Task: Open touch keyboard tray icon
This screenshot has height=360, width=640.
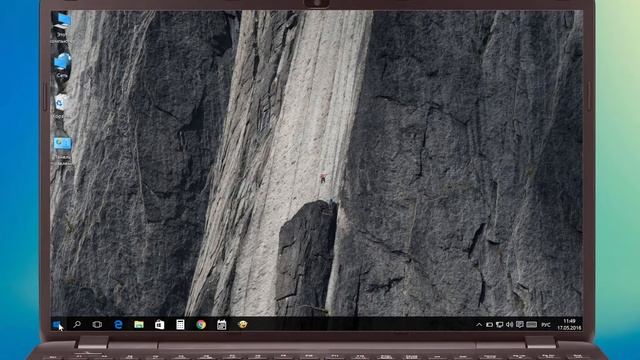Action: coord(531,324)
